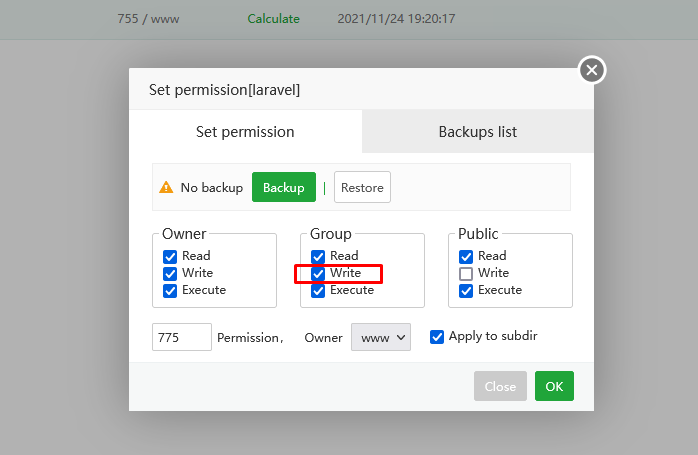
Task: Close the Set permission dialog with X icon
Action: click(x=592, y=70)
